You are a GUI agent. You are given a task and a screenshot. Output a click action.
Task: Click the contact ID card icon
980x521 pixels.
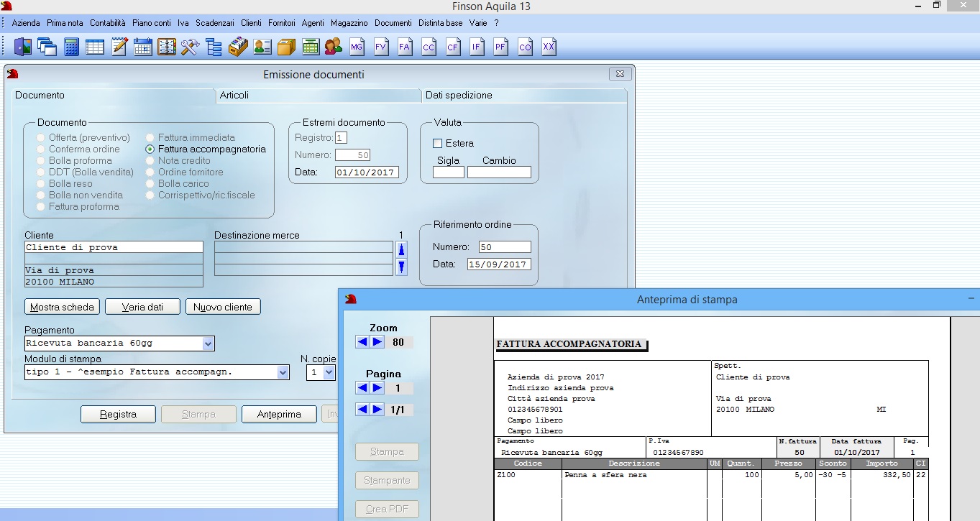point(262,47)
